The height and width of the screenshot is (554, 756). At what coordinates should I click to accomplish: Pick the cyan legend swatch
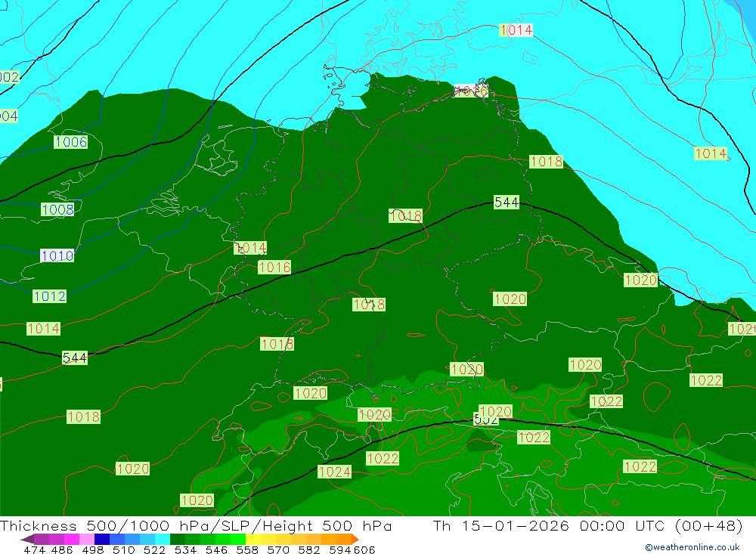(163, 539)
